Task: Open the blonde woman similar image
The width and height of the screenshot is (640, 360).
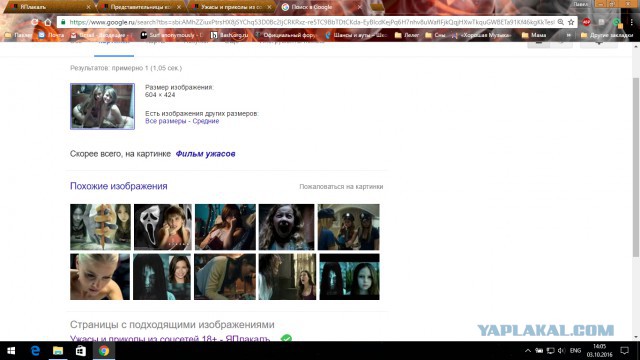Action: [x=100, y=277]
